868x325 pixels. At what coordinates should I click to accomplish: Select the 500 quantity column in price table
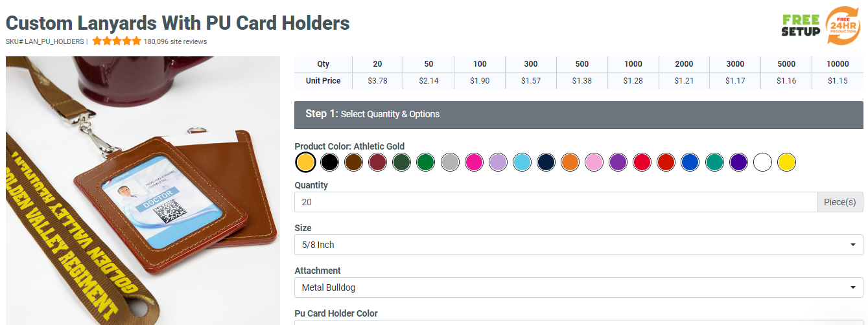point(581,64)
